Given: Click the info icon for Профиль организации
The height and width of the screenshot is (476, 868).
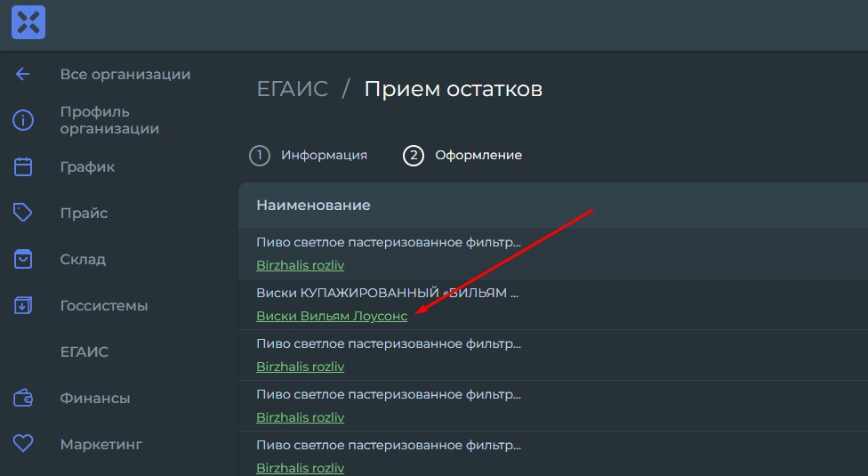Looking at the screenshot, I should tap(23, 120).
